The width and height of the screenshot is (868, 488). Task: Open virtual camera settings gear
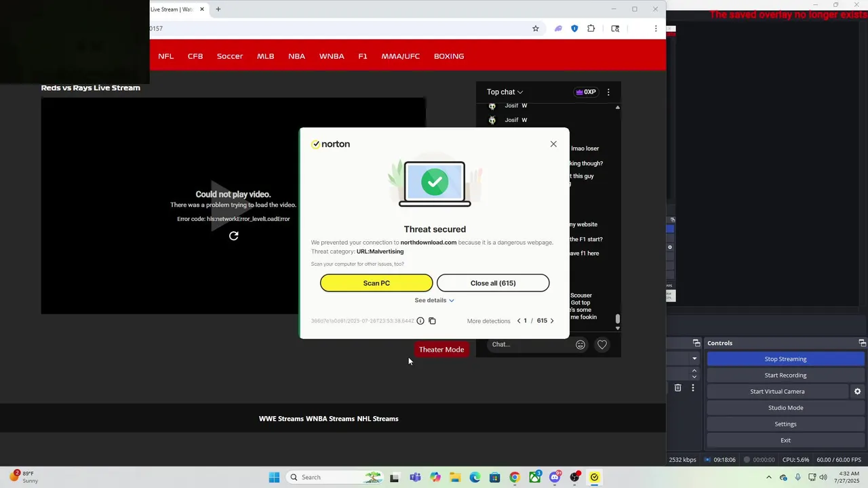pos(857,392)
